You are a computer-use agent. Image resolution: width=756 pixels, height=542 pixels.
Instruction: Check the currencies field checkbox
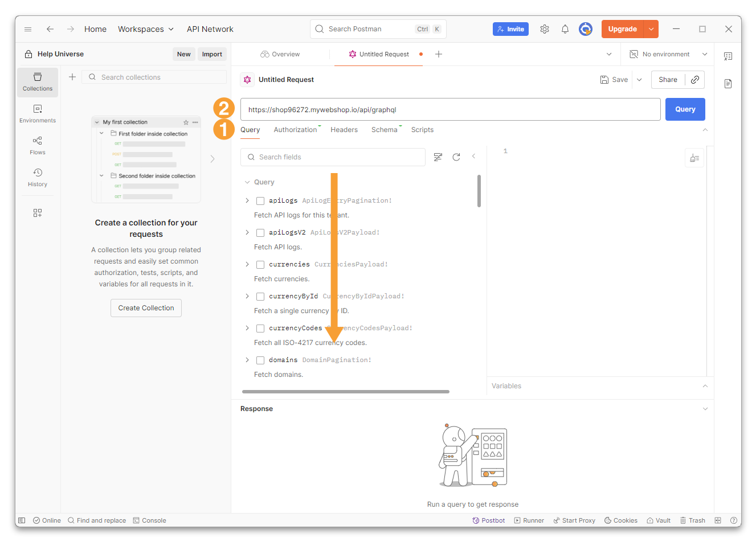click(x=260, y=265)
